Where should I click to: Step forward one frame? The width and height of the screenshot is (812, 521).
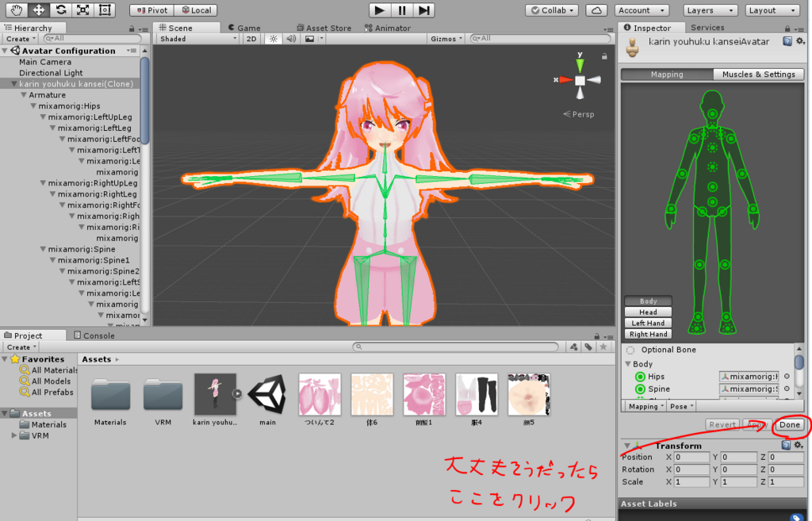coord(424,10)
